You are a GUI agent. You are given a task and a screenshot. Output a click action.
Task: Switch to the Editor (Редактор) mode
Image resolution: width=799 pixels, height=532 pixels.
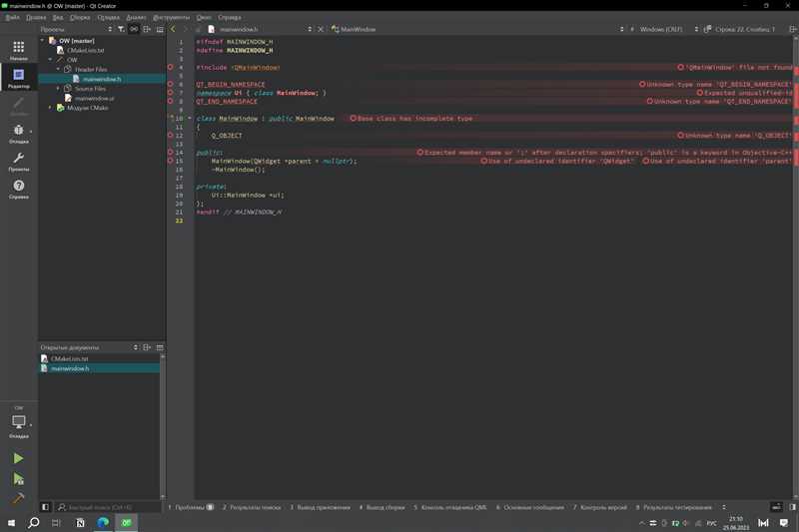pyautogui.click(x=19, y=78)
